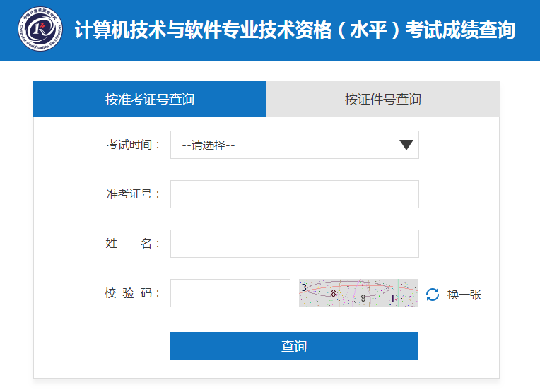Switch to the 按证件号查询 tab
The width and height of the screenshot is (540, 392).
point(382,99)
